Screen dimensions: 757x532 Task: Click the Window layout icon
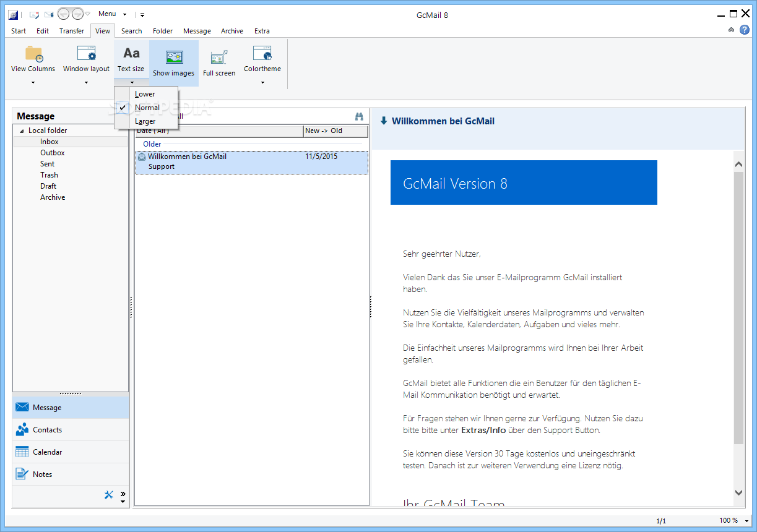tap(86, 54)
